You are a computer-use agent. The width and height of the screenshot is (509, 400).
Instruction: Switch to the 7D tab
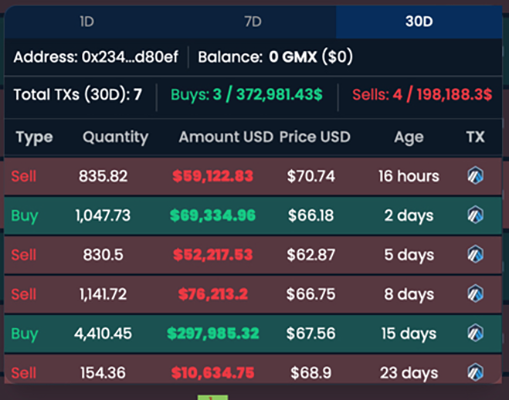(x=253, y=22)
